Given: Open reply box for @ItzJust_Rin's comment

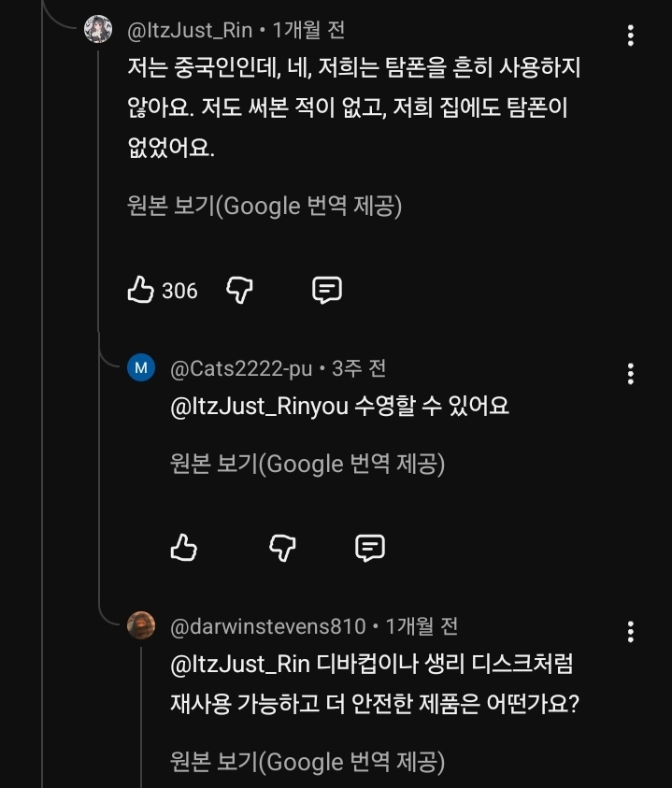Looking at the screenshot, I should [x=325, y=291].
